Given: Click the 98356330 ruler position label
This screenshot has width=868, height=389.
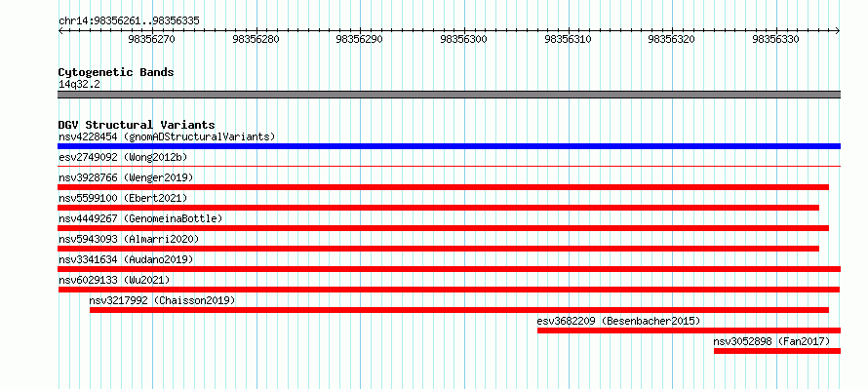Looking at the screenshot, I should click(776, 39).
